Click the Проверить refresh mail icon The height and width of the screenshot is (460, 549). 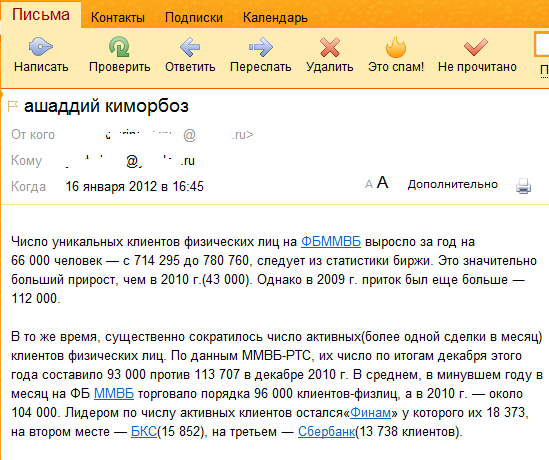[119, 47]
